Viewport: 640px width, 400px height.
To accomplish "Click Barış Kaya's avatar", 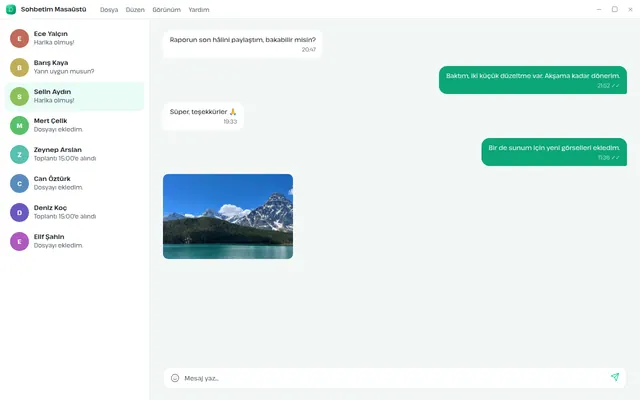I will (19, 67).
